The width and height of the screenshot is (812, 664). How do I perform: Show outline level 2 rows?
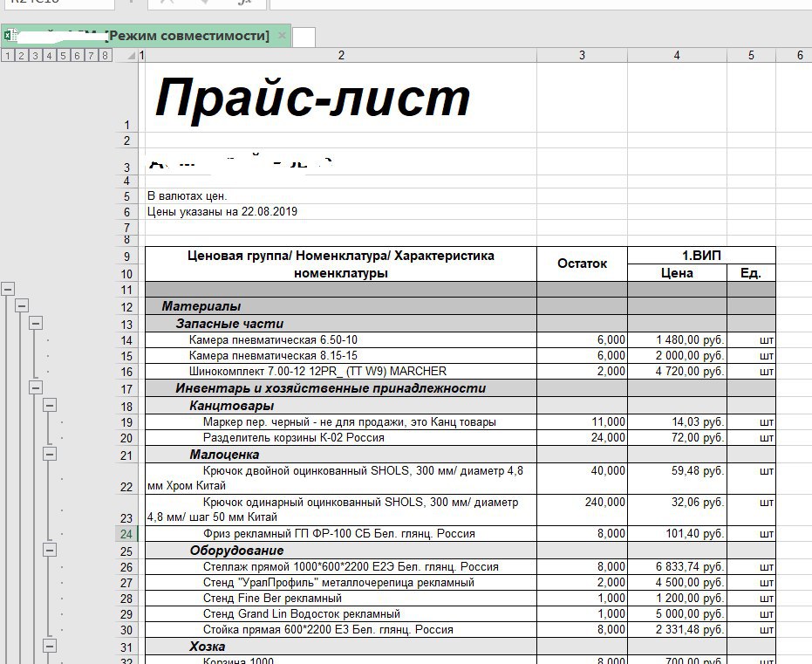click(x=21, y=56)
